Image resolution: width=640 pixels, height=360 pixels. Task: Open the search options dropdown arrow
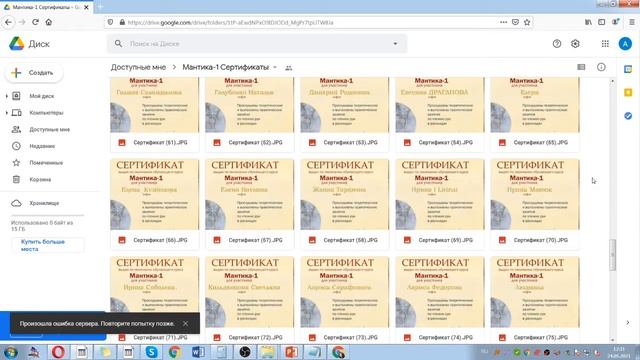(x=395, y=44)
